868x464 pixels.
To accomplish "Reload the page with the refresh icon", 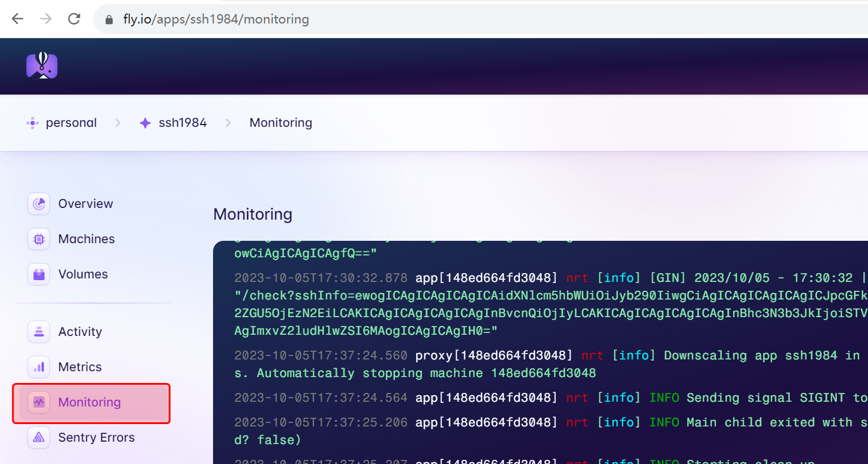I will [74, 19].
